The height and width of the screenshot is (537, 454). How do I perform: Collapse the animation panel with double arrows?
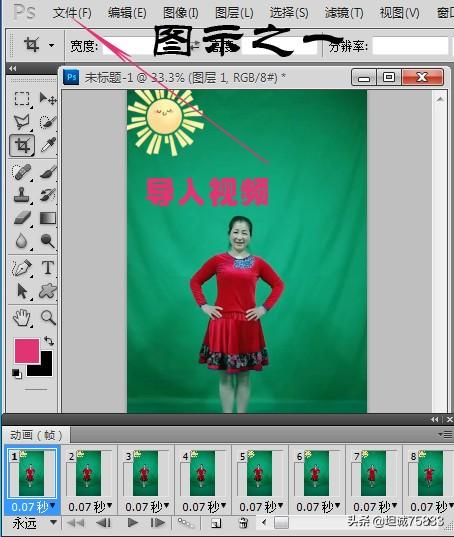(x=434, y=420)
